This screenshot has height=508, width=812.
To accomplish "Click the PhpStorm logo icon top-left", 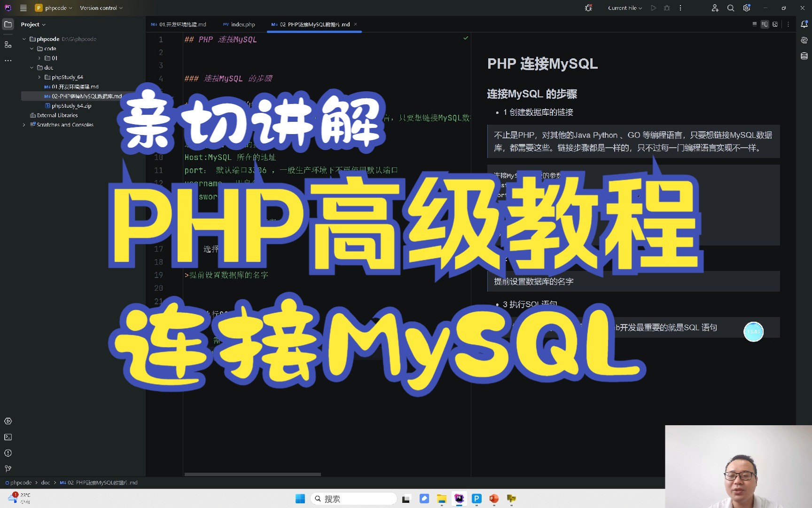I will point(8,8).
